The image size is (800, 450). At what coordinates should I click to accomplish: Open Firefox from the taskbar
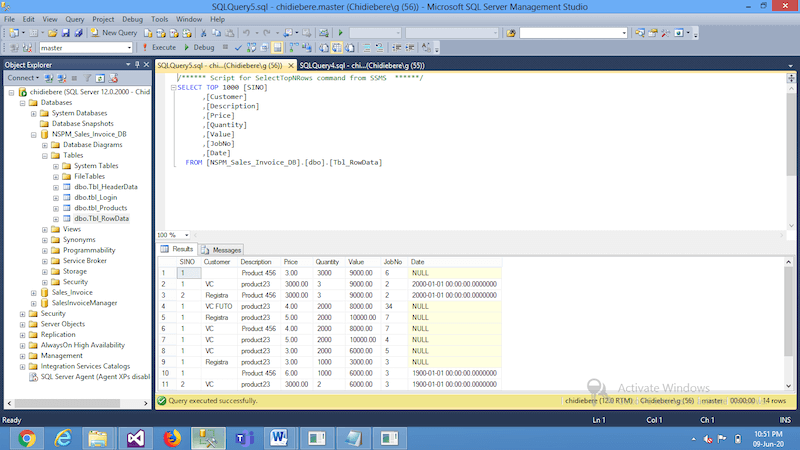coord(172,439)
